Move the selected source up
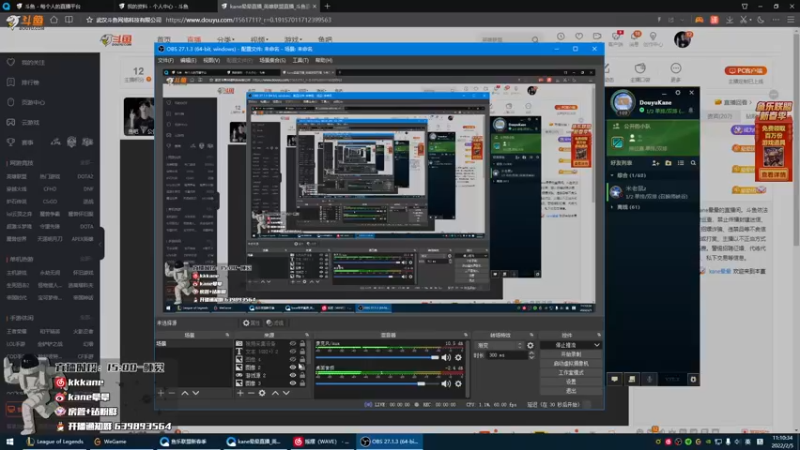 275,393
